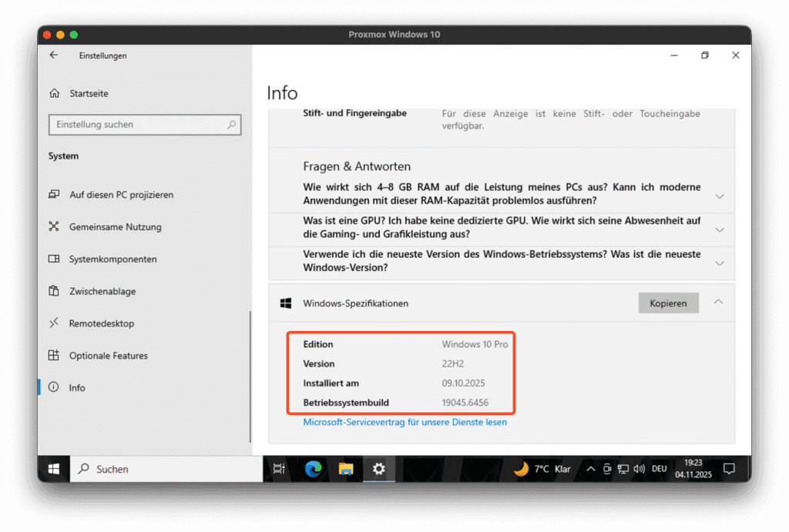Select Remotedesktop in sidebar

101,323
